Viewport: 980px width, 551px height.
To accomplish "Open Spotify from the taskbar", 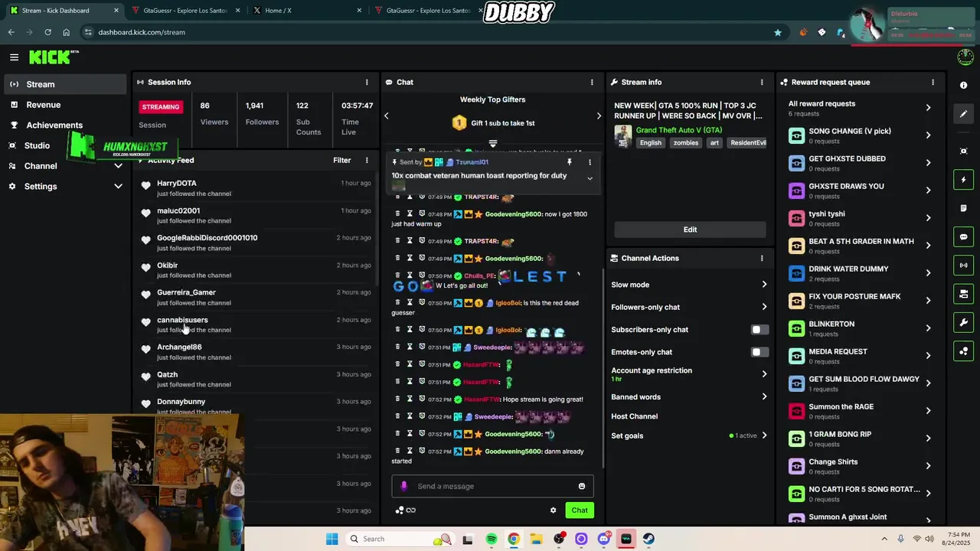I will (x=492, y=539).
